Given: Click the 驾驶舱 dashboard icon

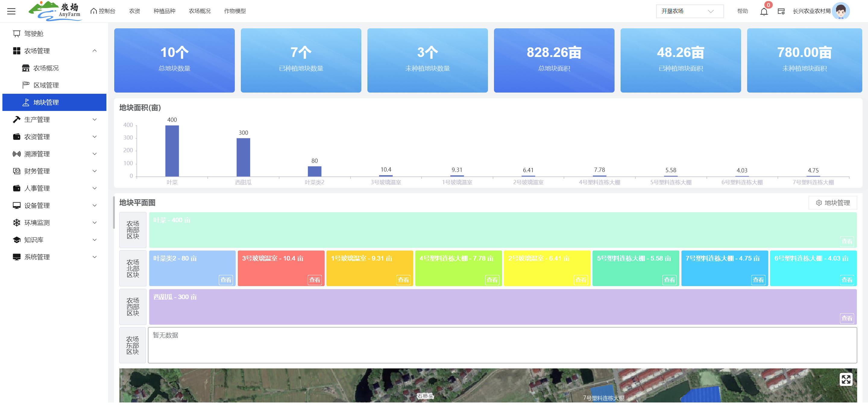Looking at the screenshot, I should pos(17,34).
